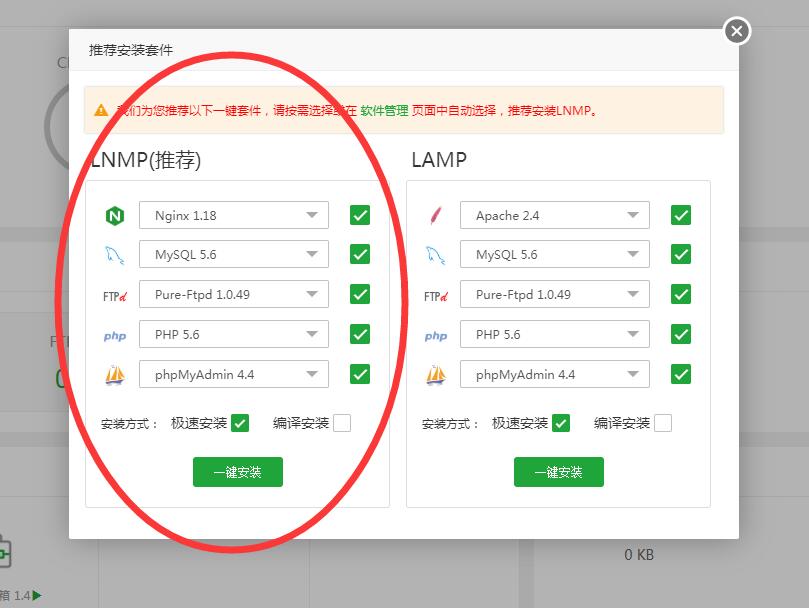Expand the LNMP MySQL 5.6 dropdown
809x608 pixels.
click(234, 255)
